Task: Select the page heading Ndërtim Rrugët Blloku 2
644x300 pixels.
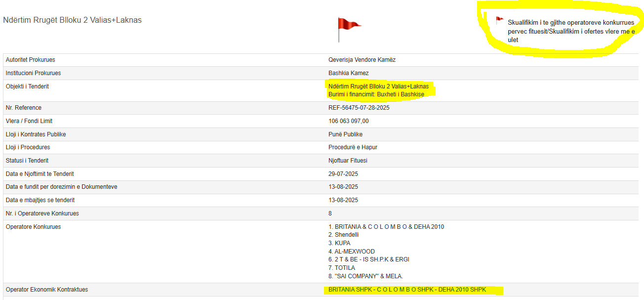Action: [72, 20]
